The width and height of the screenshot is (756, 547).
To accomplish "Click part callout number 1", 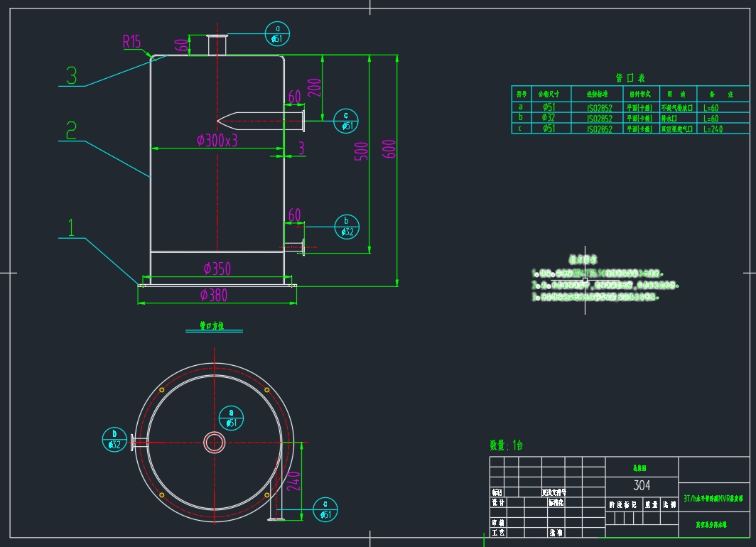I will [x=71, y=227].
